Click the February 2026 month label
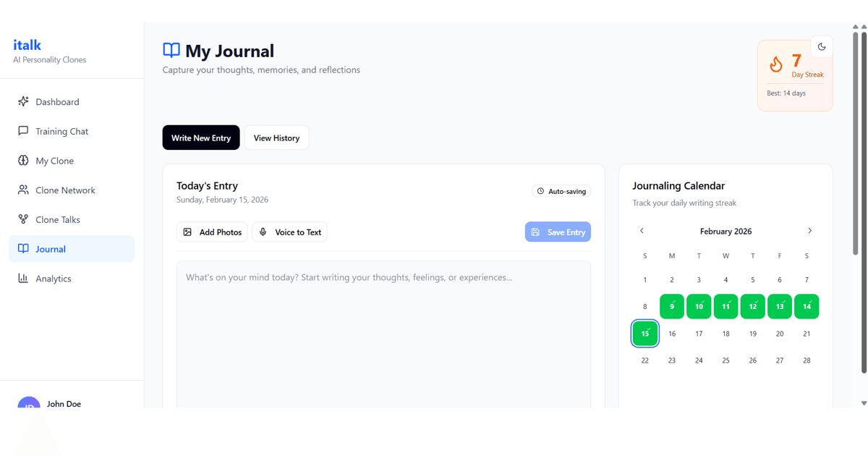Screen dimensions: 868x456 tap(726, 232)
